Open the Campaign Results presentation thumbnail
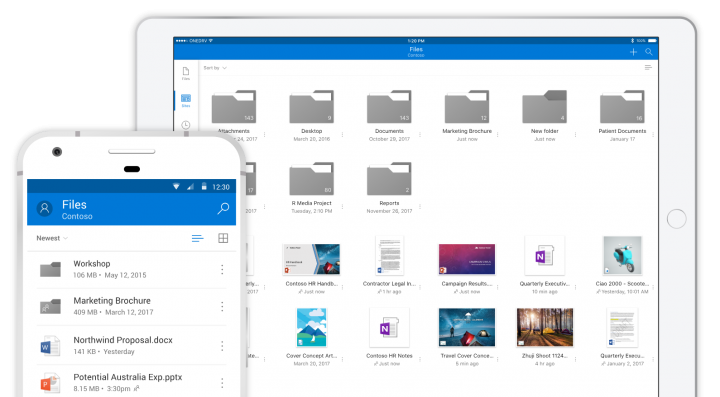Viewport: 720px width, 397px height. [467, 259]
